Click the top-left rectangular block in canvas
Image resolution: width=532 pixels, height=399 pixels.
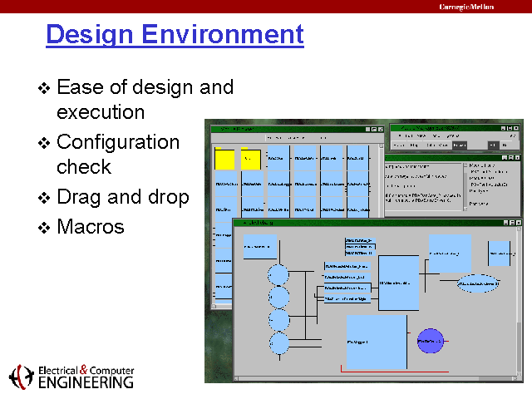click(260, 245)
